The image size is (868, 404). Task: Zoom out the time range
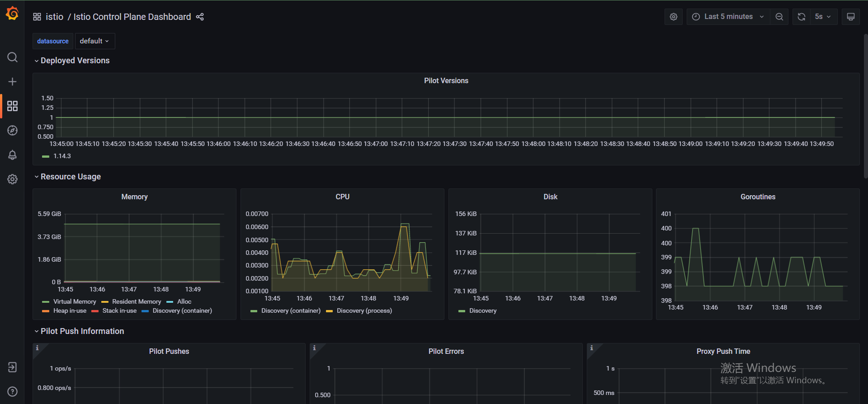coord(779,17)
